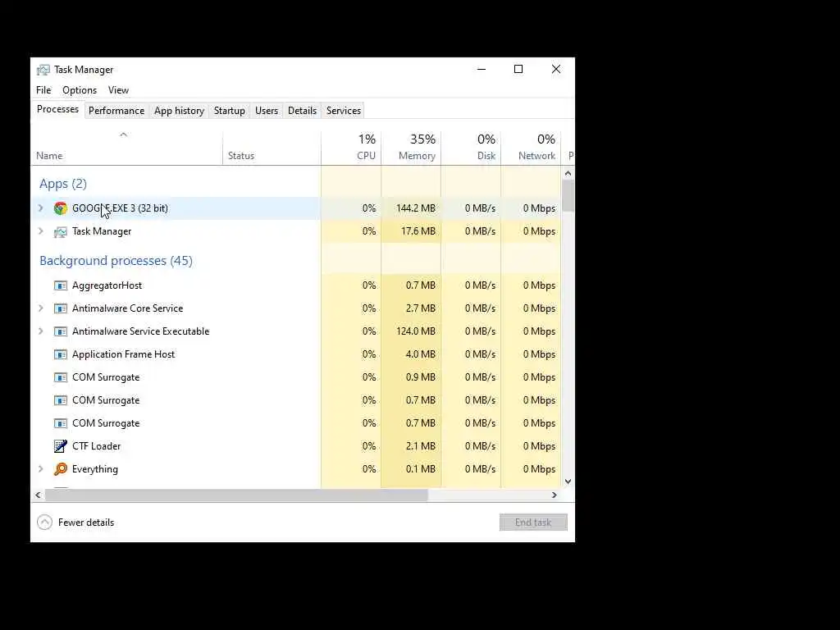Click the Chrome icon beside GOOGLE.EXE

click(61, 208)
